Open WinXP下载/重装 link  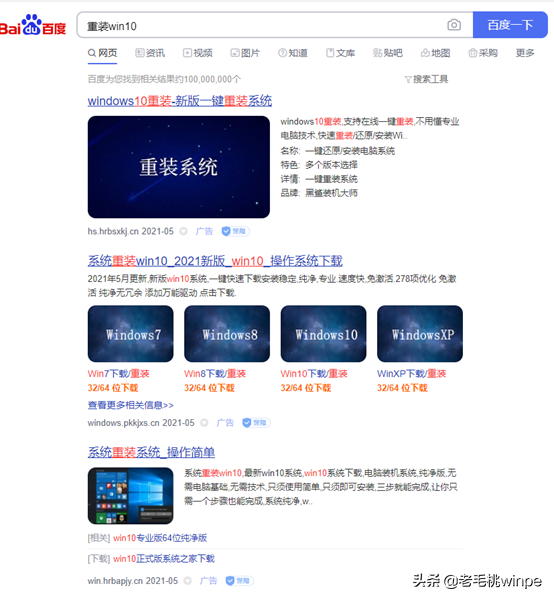(x=411, y=373)
